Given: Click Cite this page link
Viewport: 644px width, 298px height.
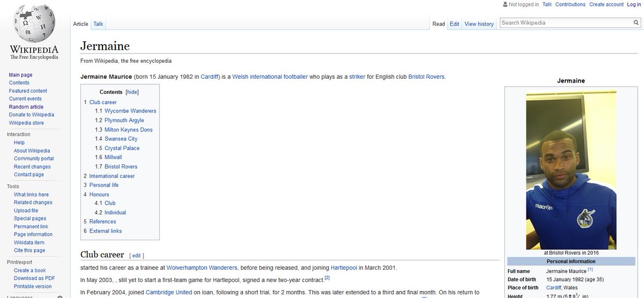Looking at the screenshot, I should point(30,250).
